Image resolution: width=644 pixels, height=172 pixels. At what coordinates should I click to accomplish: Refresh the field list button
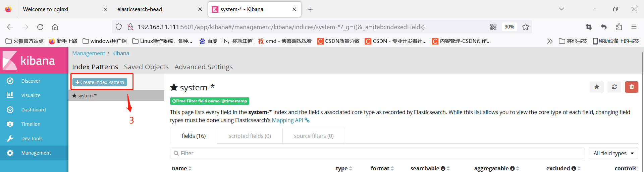[x=614, y=87]
